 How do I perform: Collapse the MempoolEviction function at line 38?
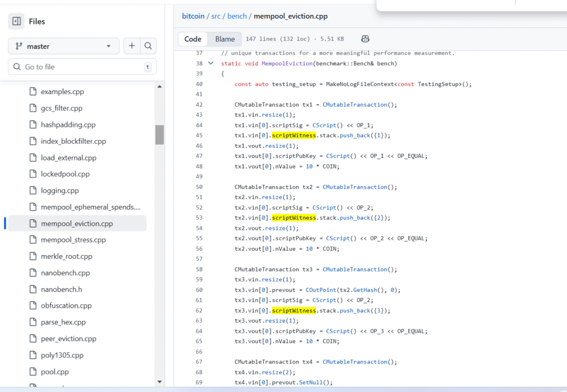(210, 63)
